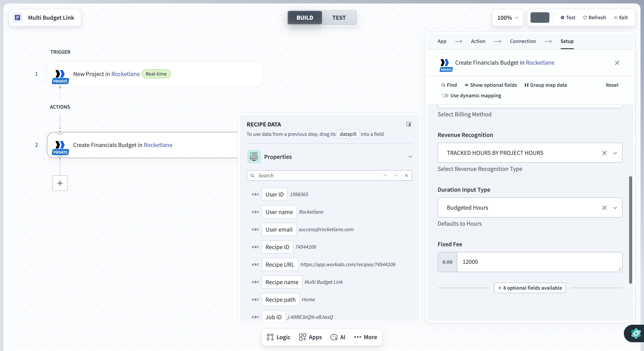Click the Test button in top bar

[568, 18]
